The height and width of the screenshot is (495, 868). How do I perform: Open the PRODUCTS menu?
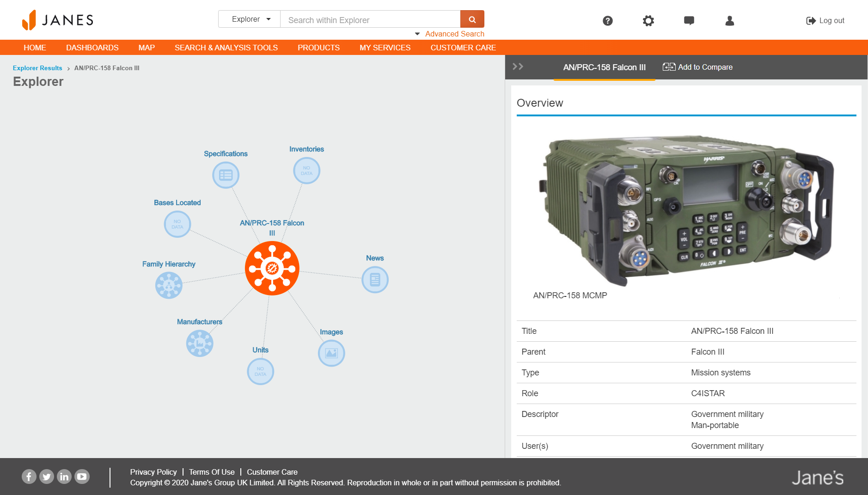point(319,48)
